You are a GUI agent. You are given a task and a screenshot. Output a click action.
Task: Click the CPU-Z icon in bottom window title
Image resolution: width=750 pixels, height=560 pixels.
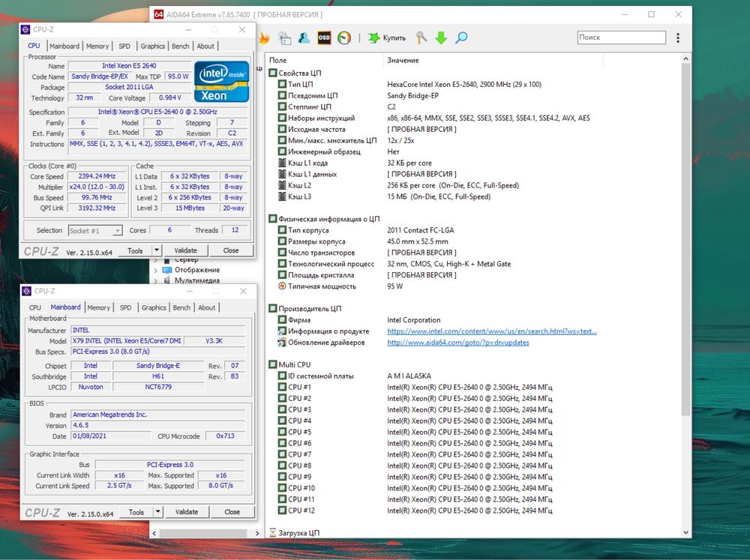coord(27,291)
